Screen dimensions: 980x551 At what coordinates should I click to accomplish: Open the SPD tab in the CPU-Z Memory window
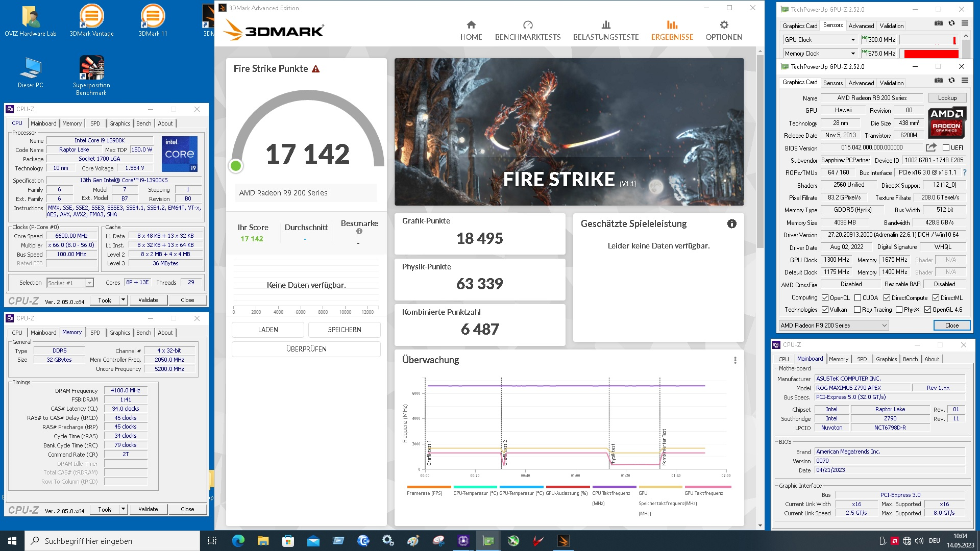click(95, 333)
